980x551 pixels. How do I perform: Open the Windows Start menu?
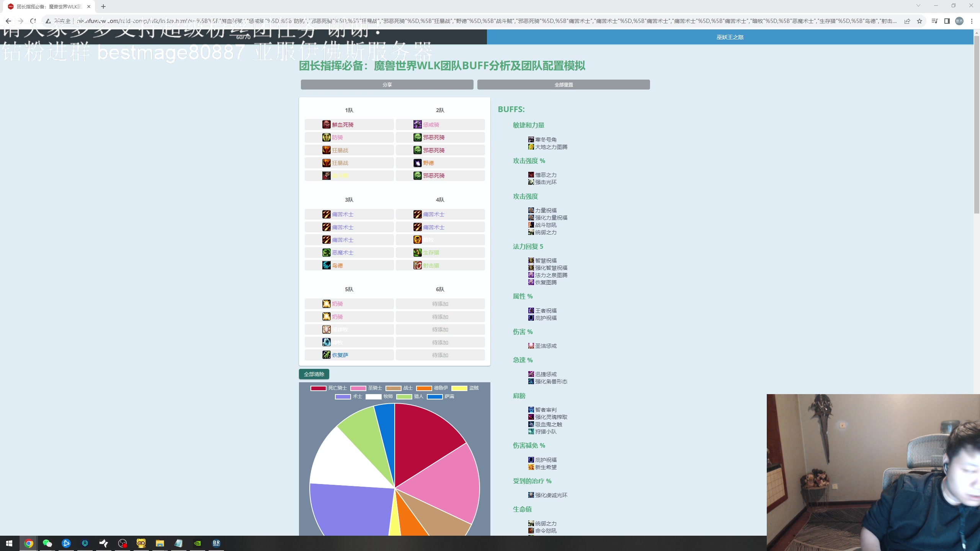pyautogui.click(x=9, y=543)
